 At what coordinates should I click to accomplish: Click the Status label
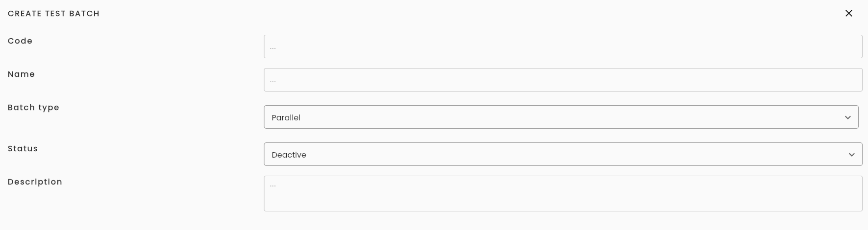point(23,149)
